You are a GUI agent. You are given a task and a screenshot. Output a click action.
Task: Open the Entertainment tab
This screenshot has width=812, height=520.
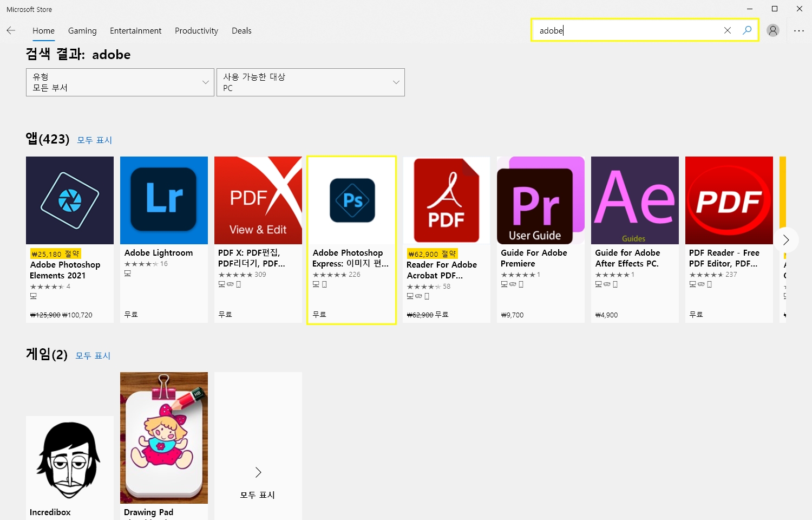[135, 31]
